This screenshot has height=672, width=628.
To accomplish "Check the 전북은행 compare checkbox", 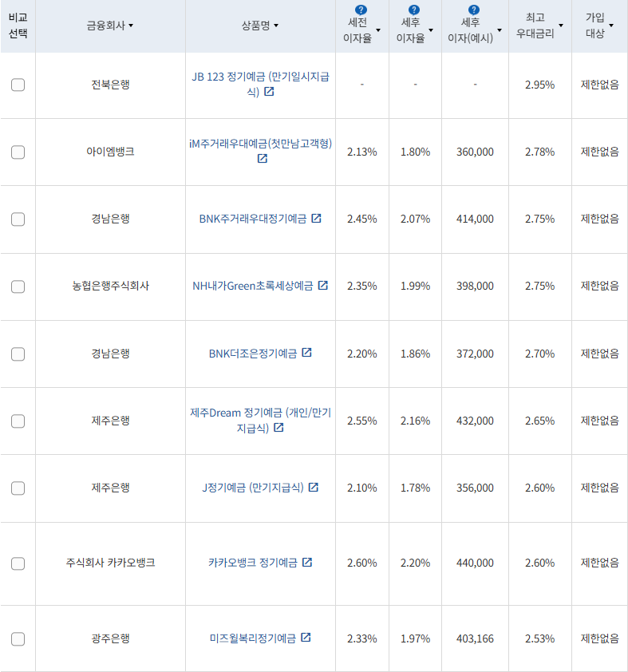I will [x=18, y=85].
